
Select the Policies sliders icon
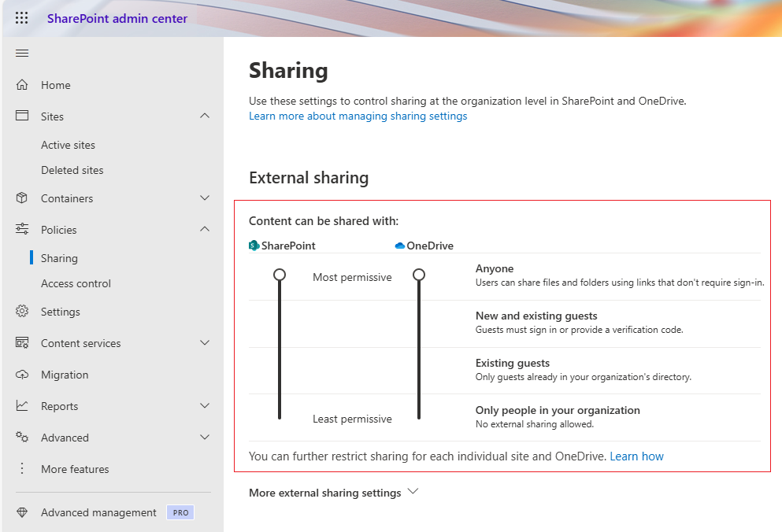[x=23, y=229]
